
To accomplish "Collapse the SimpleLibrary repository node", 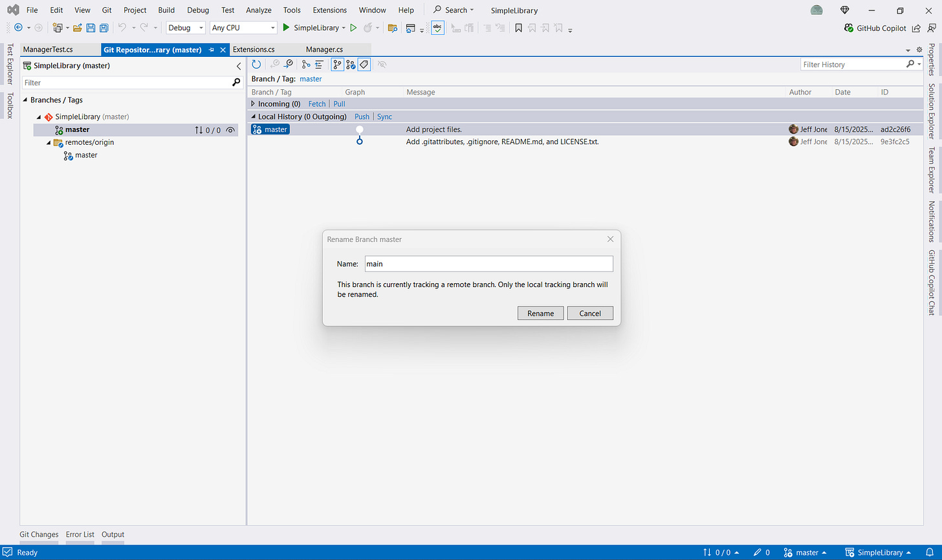I will click(x=39, y=117).
